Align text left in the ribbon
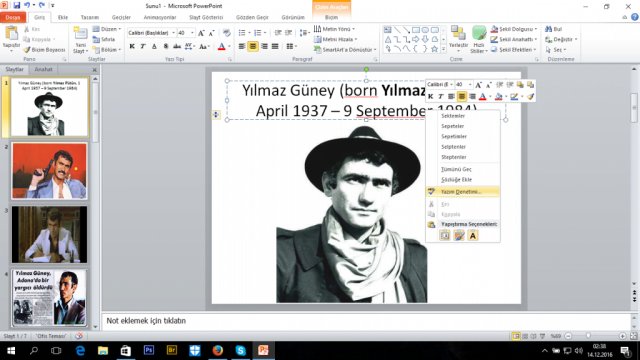The image size is (640, 360). pyautogui.click(x=242, y=47)
